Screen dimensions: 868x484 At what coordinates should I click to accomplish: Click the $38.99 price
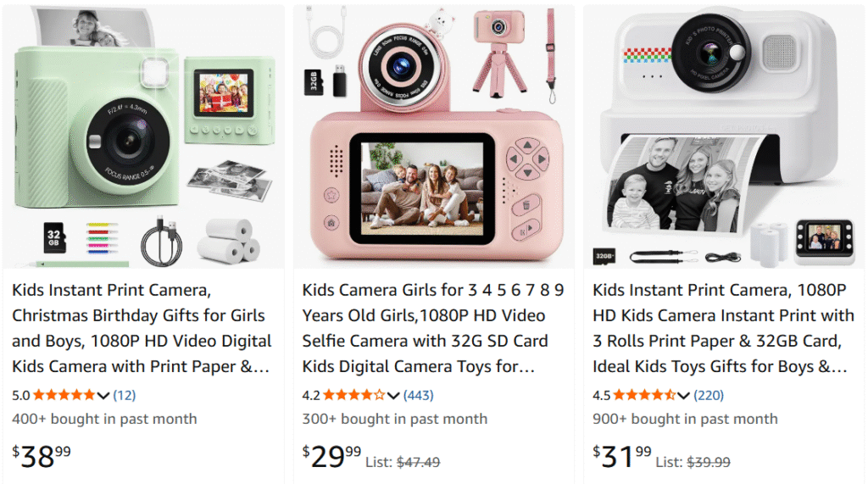42,456
